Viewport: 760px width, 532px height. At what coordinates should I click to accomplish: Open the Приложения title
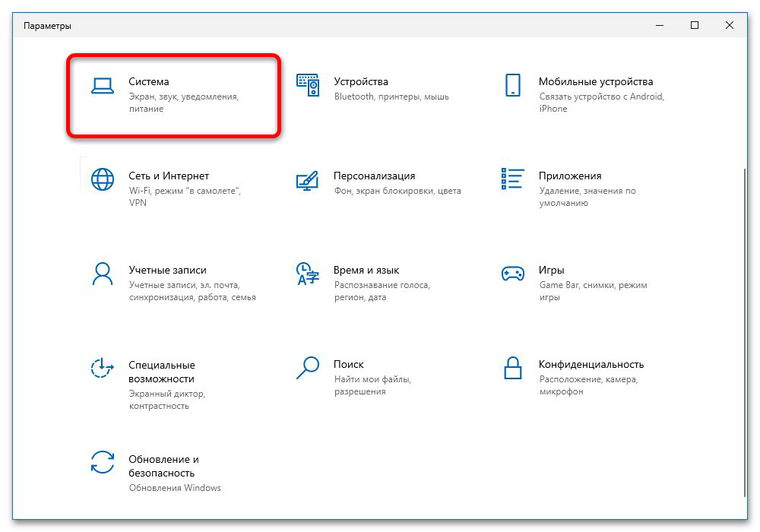click(x=570, y=176)
